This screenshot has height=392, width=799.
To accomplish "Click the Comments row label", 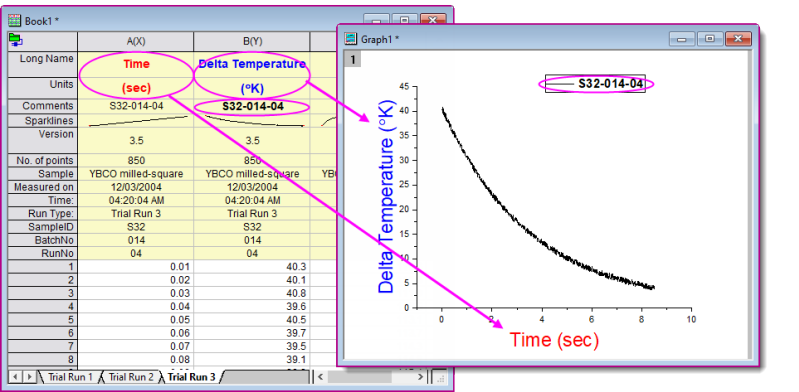I will (43, 106).
